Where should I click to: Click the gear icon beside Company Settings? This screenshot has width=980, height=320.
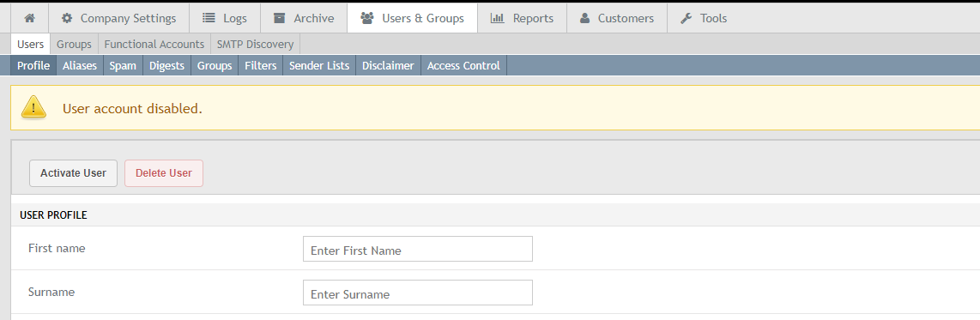pos(67,18)
